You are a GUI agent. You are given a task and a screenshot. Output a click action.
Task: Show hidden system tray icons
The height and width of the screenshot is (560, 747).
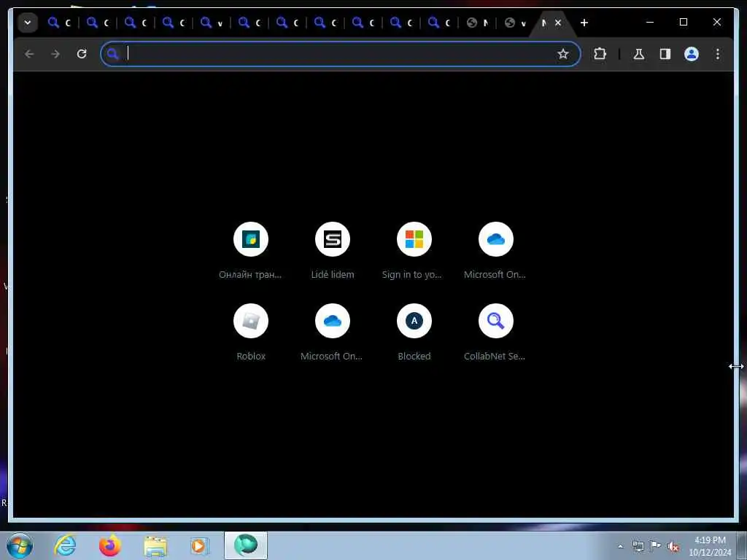coord(620,546)
